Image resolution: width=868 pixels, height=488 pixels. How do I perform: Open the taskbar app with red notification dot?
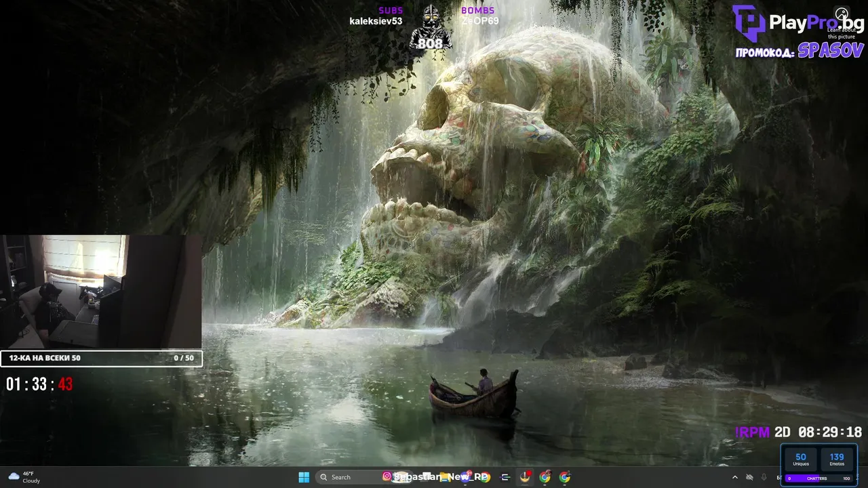pyautogui.click(x=525, y=477)
